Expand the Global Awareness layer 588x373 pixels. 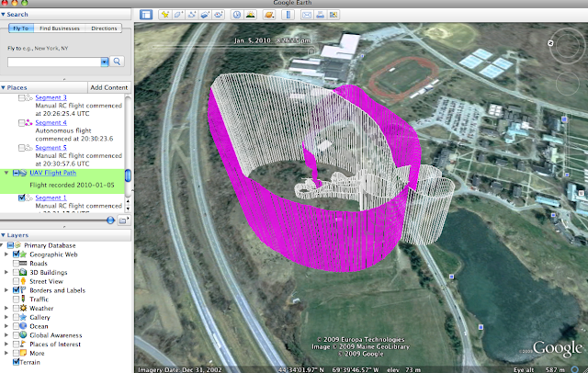6,335
